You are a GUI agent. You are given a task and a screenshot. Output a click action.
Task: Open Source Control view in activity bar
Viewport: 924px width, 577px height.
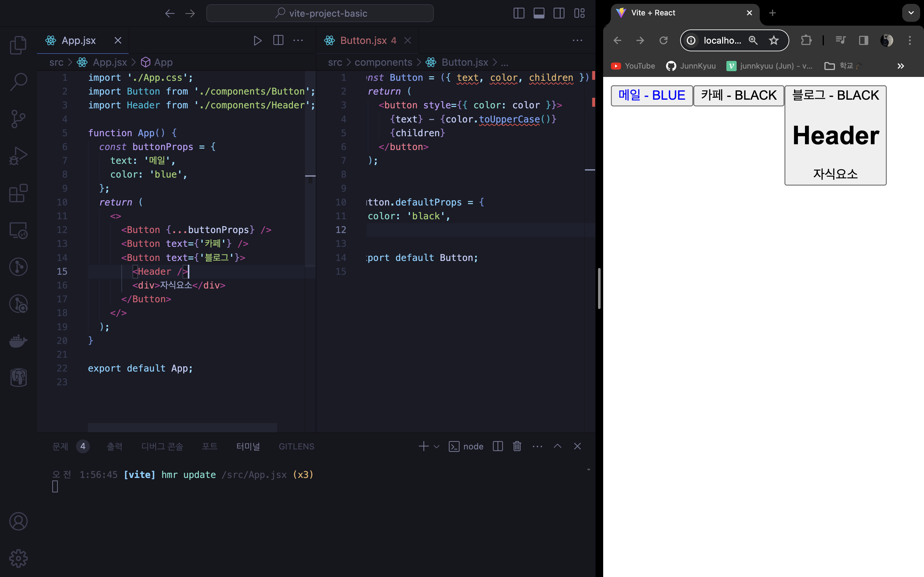(x=18, y=119)
